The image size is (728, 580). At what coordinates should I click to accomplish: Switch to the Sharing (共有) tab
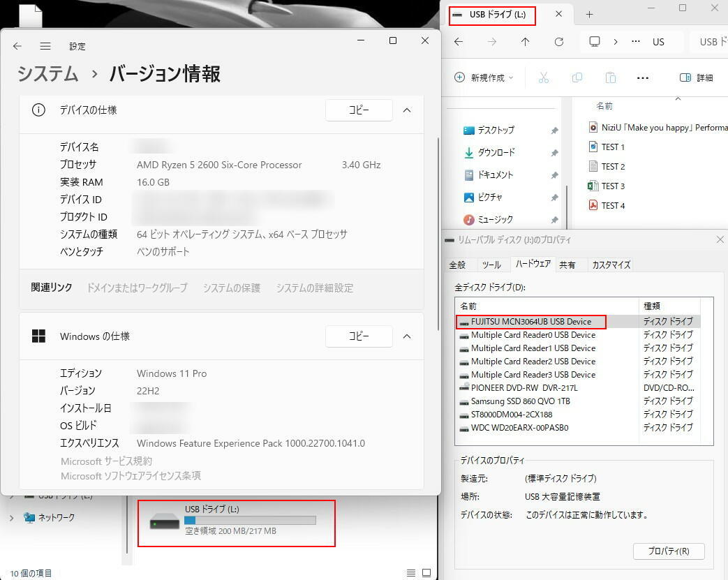(567, 265)
